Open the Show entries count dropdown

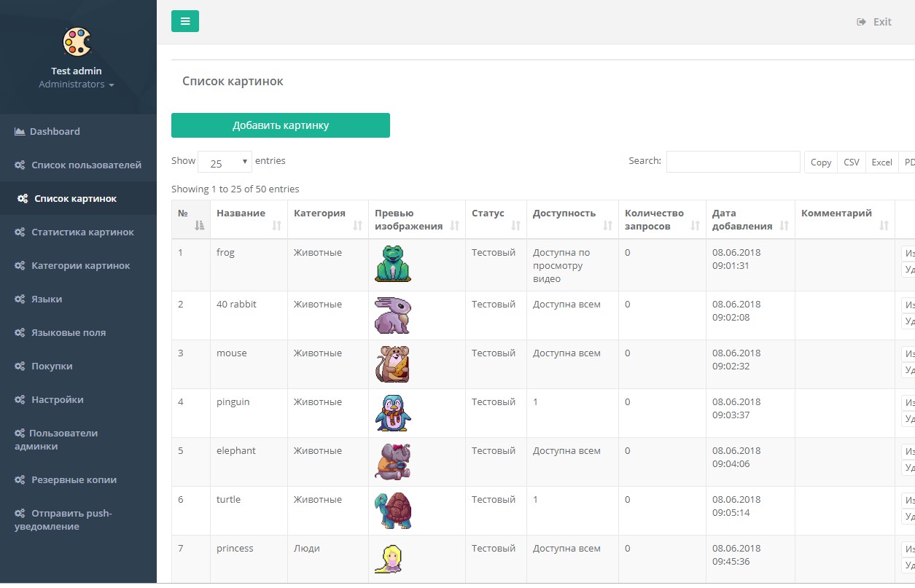(225, 162)
